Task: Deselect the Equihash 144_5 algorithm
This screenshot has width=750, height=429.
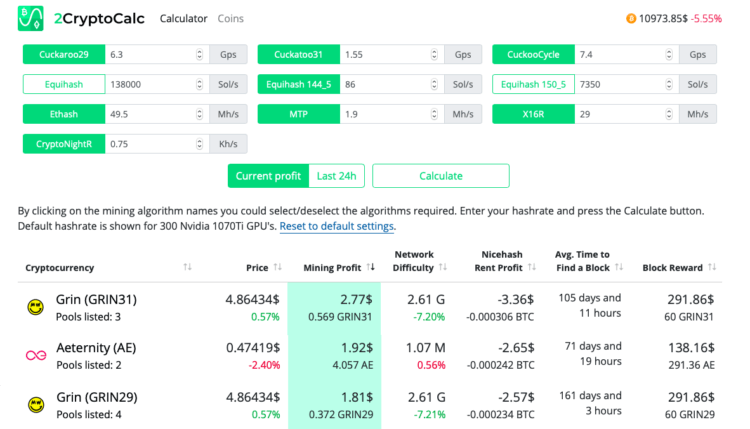Action: pos(299,84)
